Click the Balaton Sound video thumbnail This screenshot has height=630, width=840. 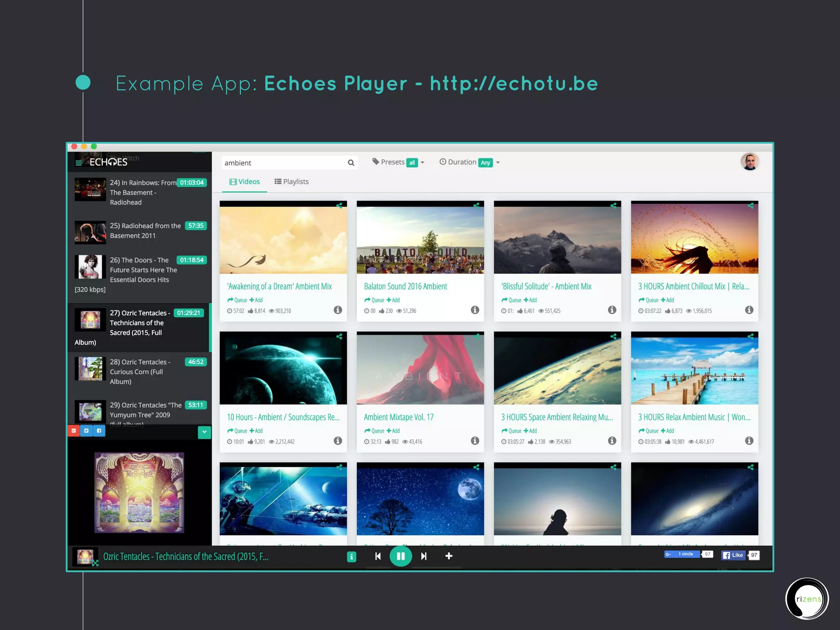(x=420, y=237)
